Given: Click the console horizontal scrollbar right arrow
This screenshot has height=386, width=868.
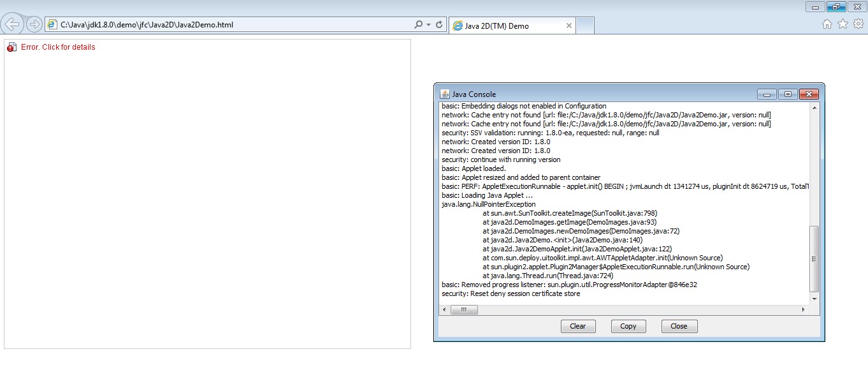Looking at the screenshot, I should (x=802, y=309).
